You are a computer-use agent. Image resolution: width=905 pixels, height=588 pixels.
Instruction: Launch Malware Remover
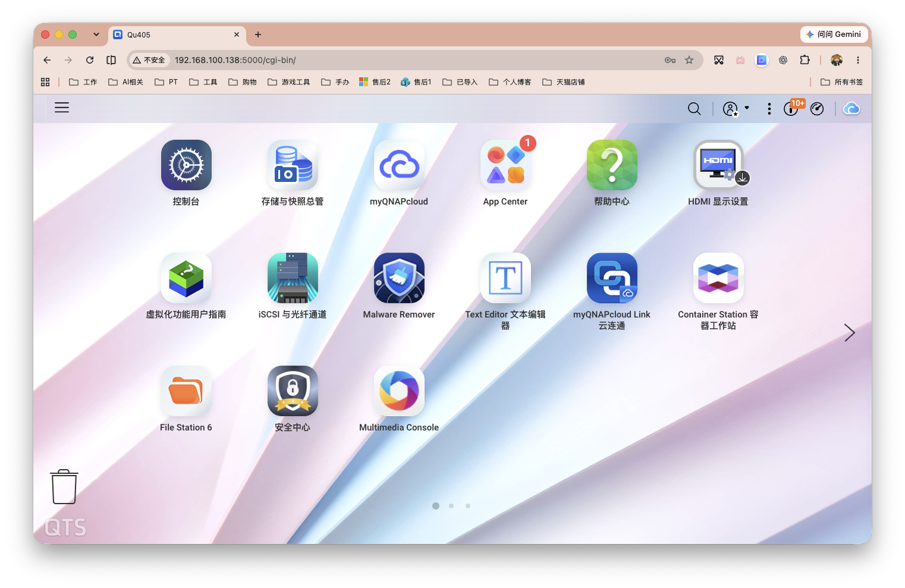(x=399, y=278)
